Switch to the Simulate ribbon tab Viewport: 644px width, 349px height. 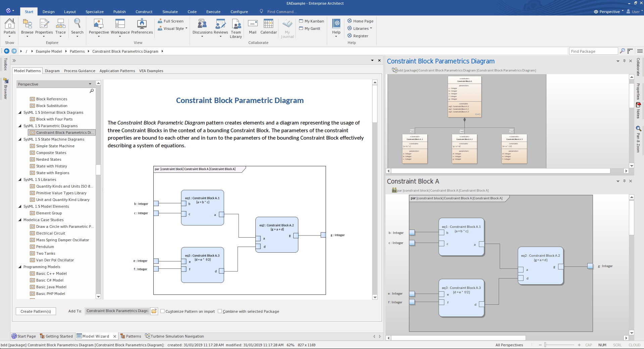click(170, 11)
